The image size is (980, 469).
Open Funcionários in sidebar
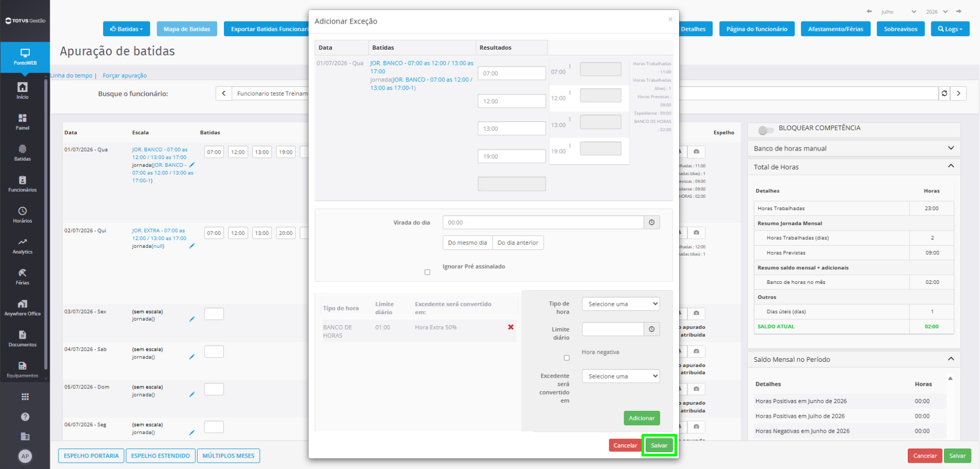[22, 184]
